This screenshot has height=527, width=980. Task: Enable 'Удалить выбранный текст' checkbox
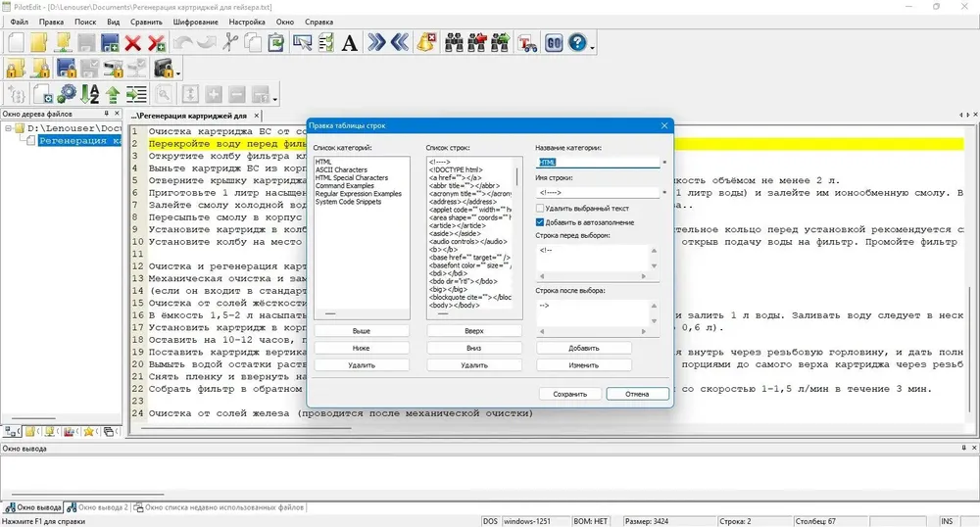(540, 209)
